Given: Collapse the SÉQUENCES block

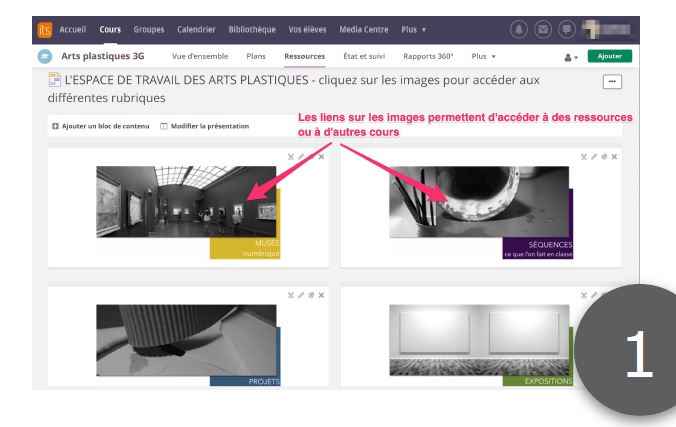Looking at the screenshot, I should coord(584,157).
